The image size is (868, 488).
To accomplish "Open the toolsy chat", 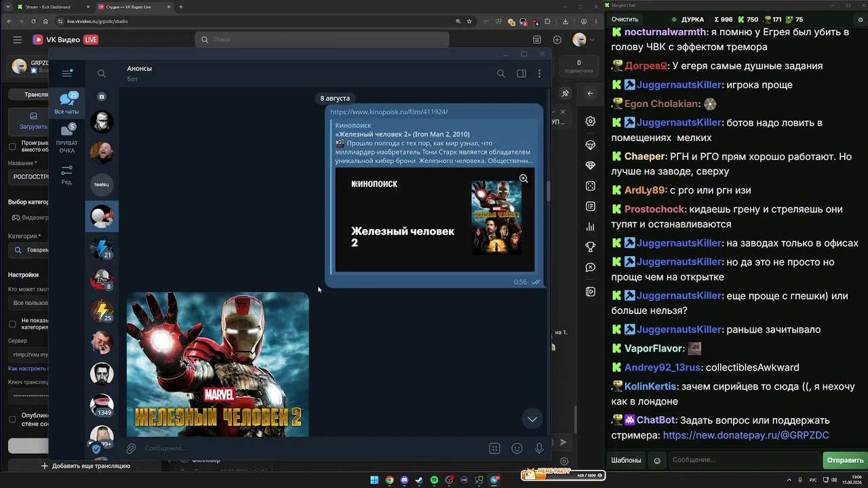I will tap(102, 184).
